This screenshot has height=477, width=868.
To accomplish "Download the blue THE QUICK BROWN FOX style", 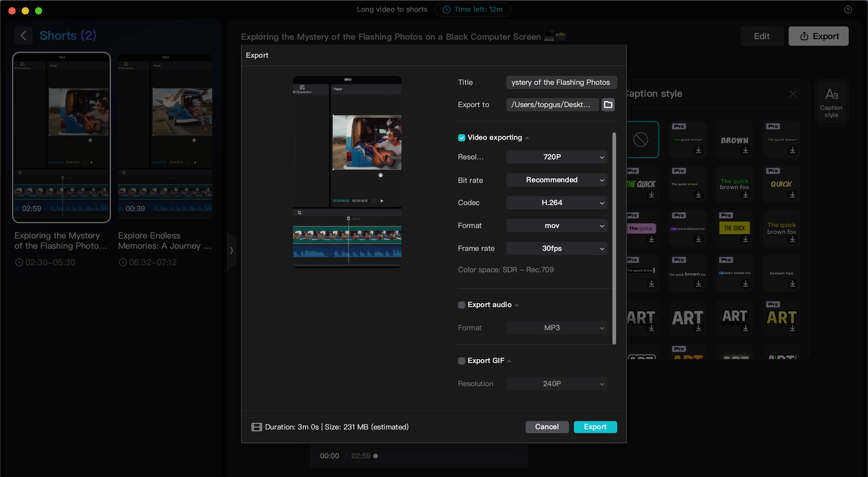I will 745,285.
